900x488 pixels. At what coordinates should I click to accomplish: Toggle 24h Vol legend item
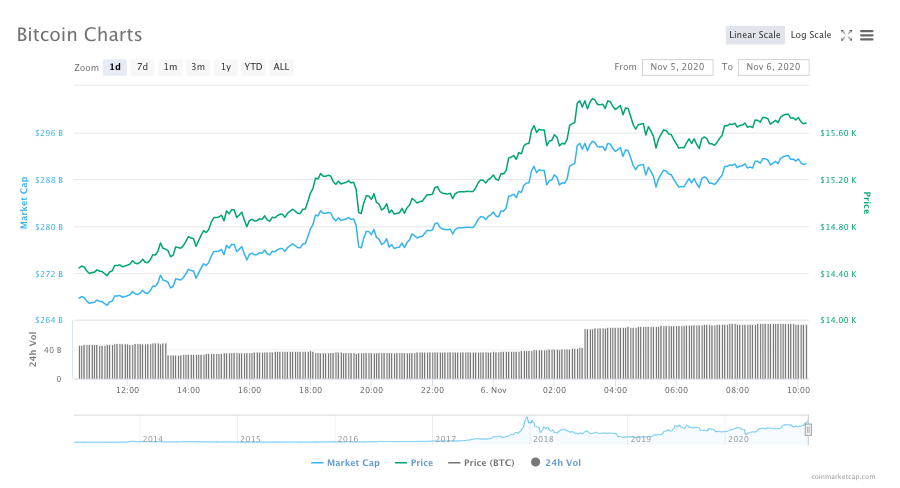click(x=556, y=463)
